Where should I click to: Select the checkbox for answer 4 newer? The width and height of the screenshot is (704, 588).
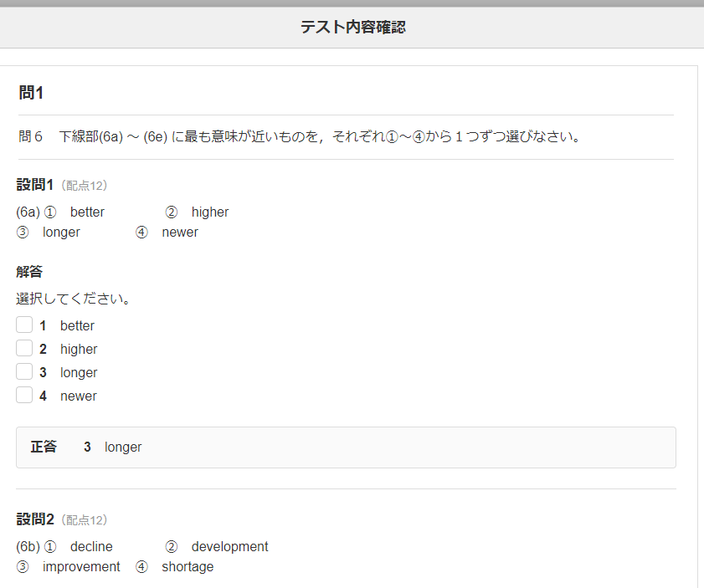click(x=24, y=396)
